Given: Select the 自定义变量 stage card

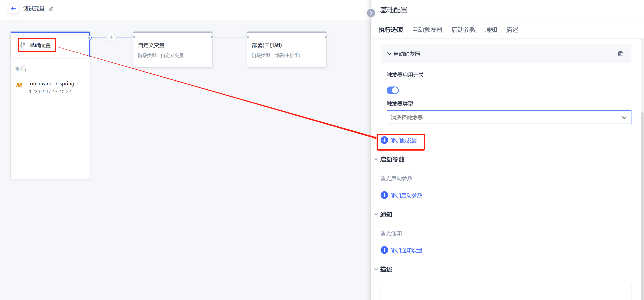Looking at the screenshot, I should pyautogui.click(x=173, y=50).
